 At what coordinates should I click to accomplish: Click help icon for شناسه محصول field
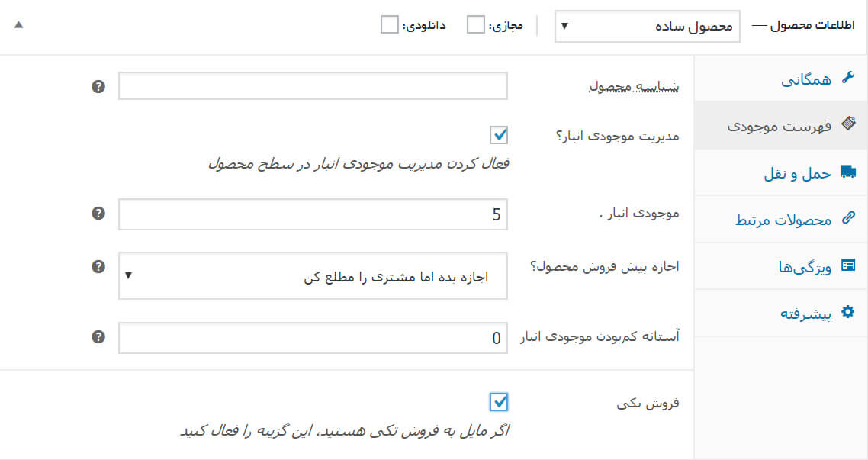tap(98, 86)
